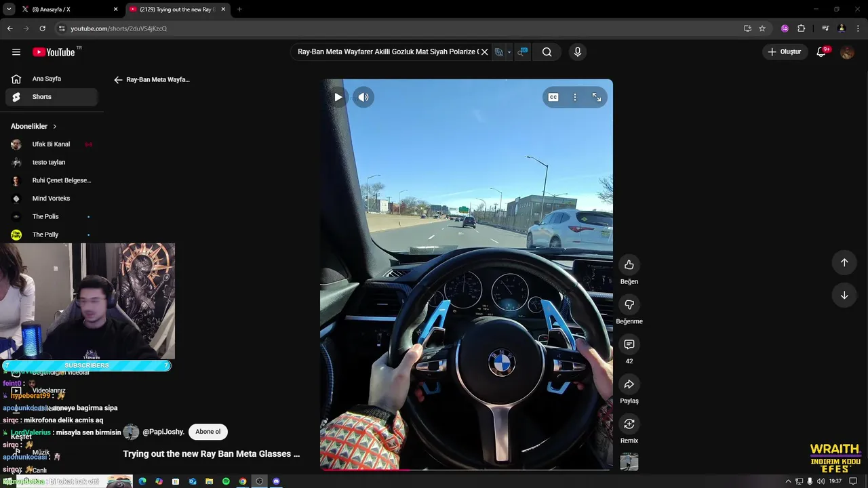Open the @PapiJoshy. channel name
This screenshot has height=488, width=868.
pos(163,432)
